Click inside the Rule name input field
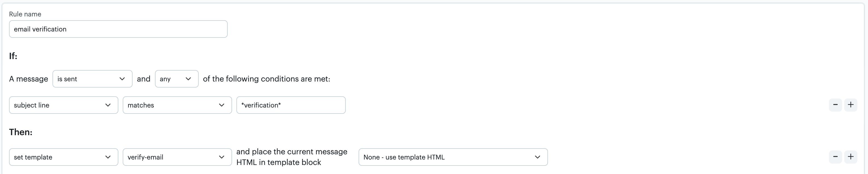This screenshot has height=174, width=868. [118, 29]
